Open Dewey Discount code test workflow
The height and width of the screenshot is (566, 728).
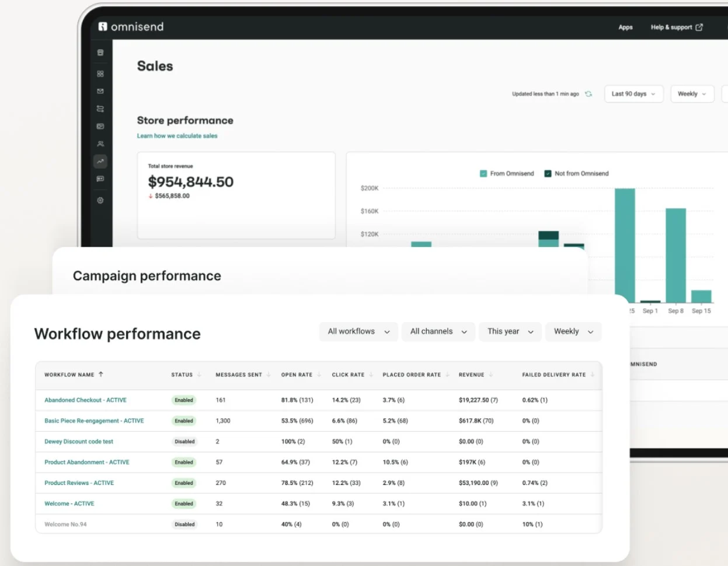click(79, 442)
